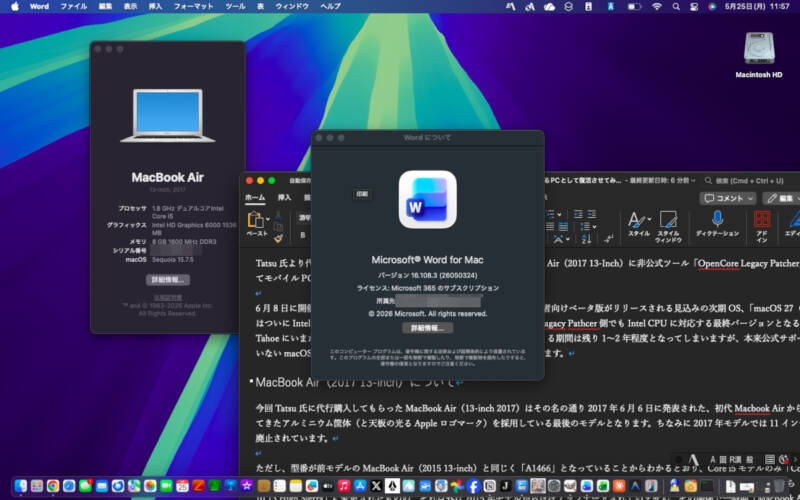Click the バージョン 16.108.3 text in About dialog
This screenshot has width=800, height=500.
click(427, 275)
